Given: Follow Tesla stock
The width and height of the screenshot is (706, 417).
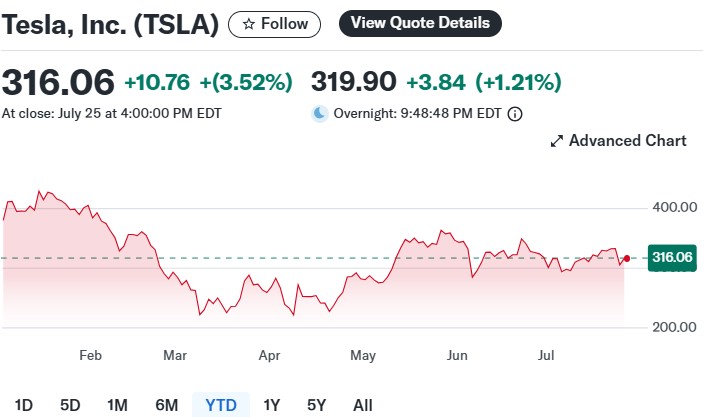Looking at the screenshot, I should [x=274, y=24].
